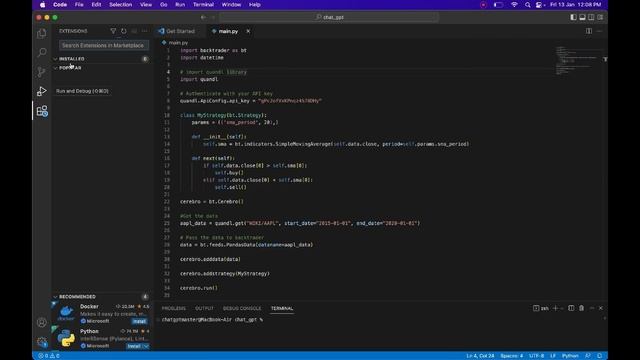
Task: Go back using the title bar arrow
Action: click(x=203, y=17)
